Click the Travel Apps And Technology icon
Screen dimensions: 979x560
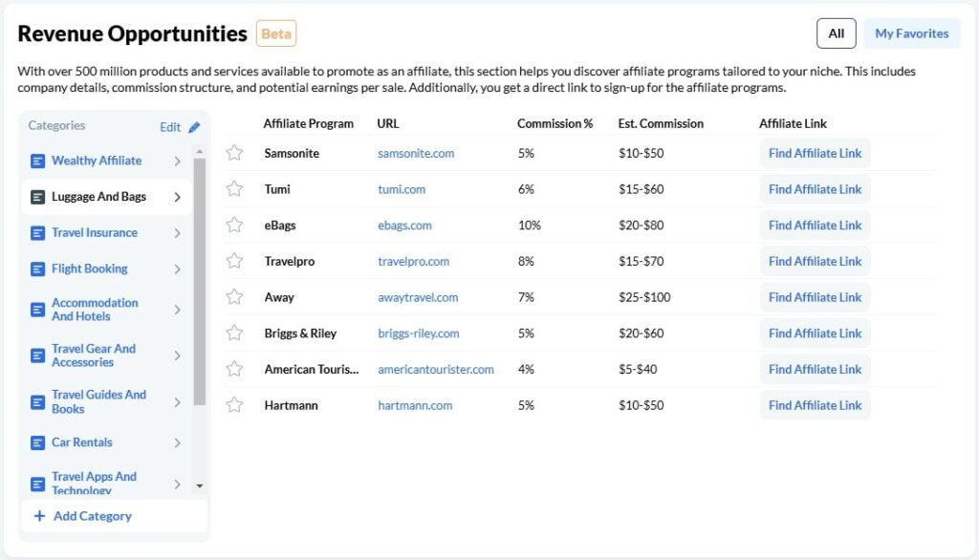click(37, 484)
